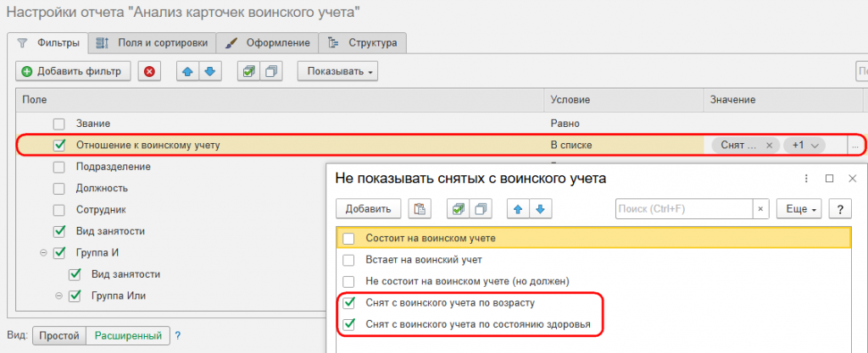The height and width of the screenshot is (353, 868).
Task: Open the Поля и сортировки tab
Action: tap(152, 42)
